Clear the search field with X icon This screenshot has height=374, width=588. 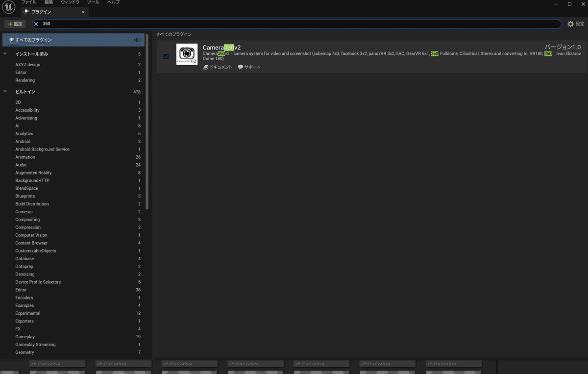tap(36, 24)
